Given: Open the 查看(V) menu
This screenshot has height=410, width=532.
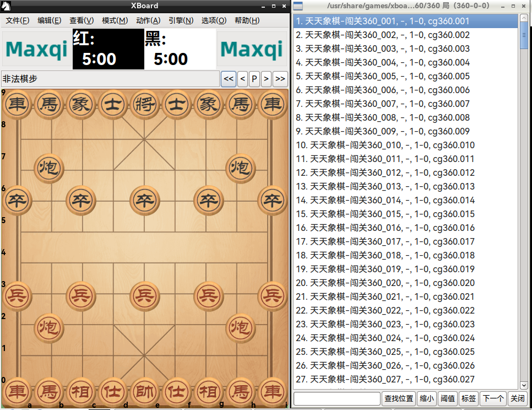Looking at the screenshot, I should pyautogui.click(x=82, y=20).
